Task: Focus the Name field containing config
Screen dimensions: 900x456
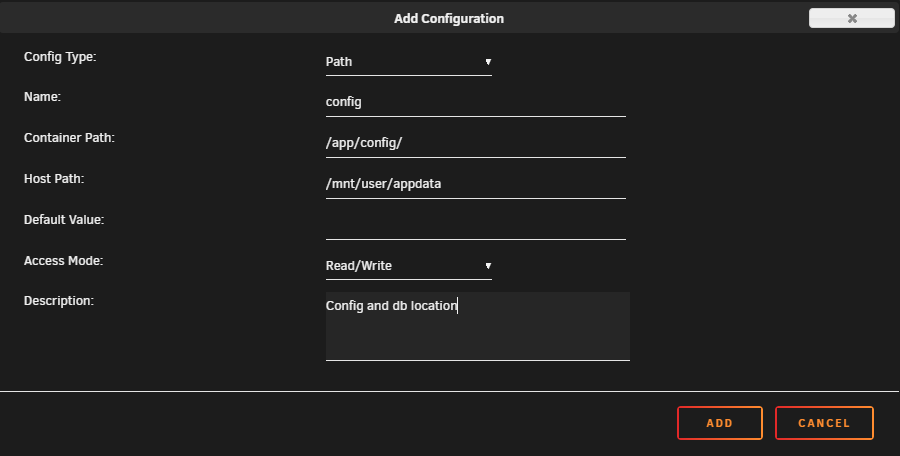Action: (x=476, y=103)
